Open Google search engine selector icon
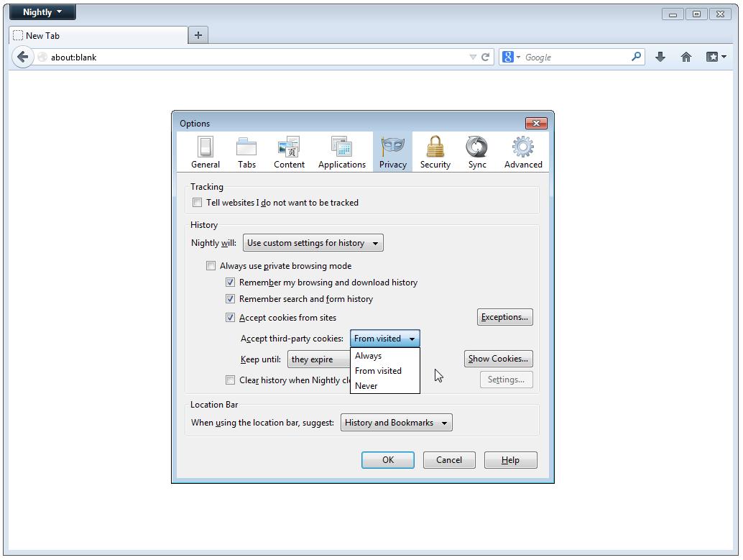 [512, 58]
